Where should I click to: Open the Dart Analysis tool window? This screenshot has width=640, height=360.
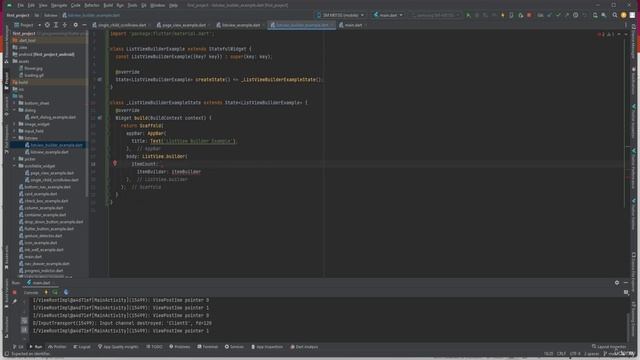(304, 347)
